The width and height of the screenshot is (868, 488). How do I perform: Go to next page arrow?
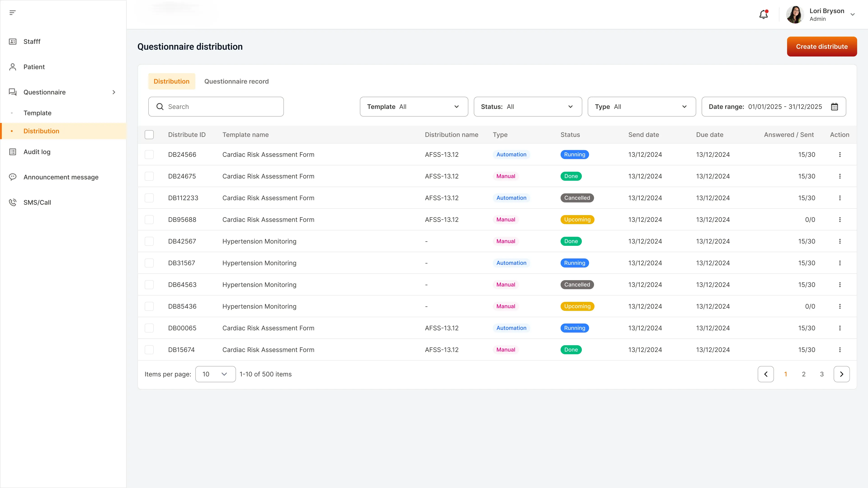841,374
